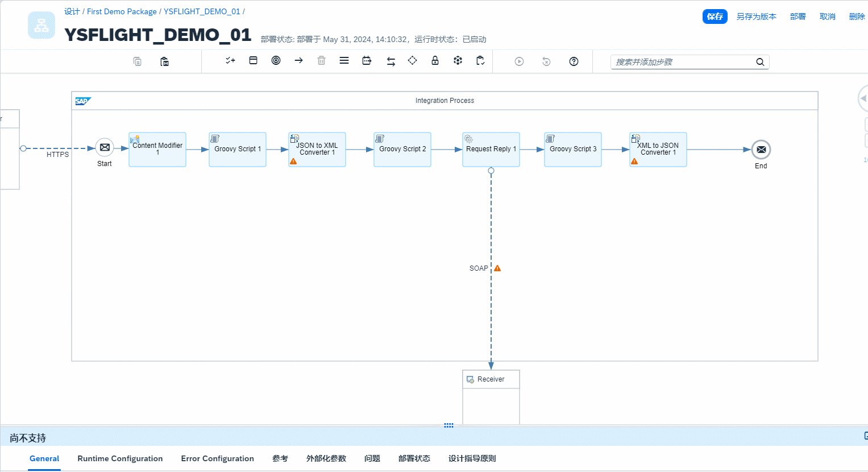Open the checklist-plus toolbar palette
The width and height of the screenshot is (868, 472).
230,61
